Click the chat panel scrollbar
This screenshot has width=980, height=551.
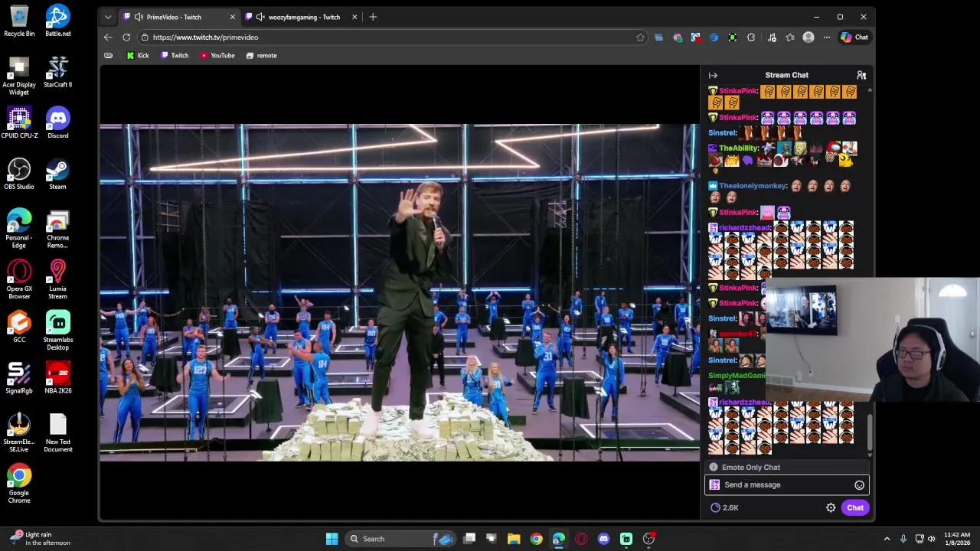pos(870,434)
